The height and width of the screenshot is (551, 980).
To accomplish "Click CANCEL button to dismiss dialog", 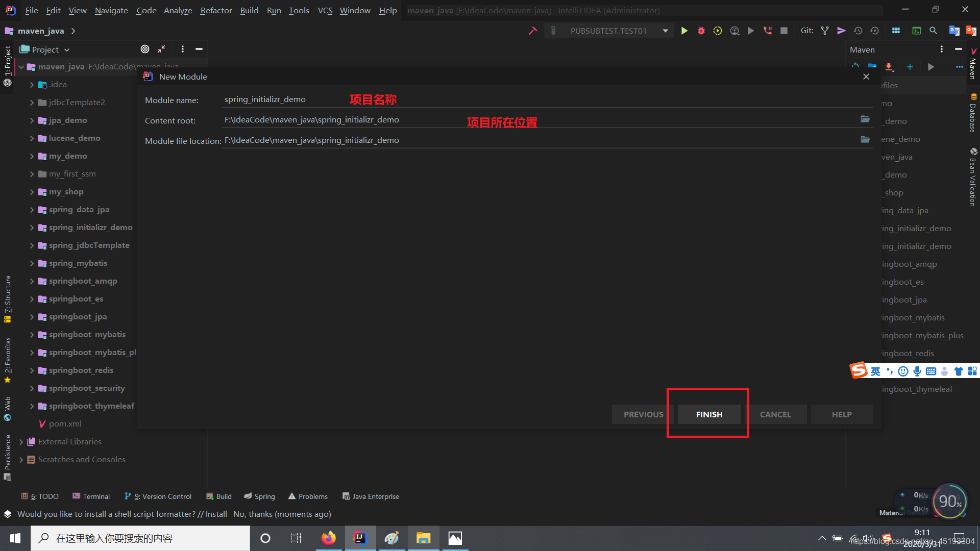I will point(775,414).
